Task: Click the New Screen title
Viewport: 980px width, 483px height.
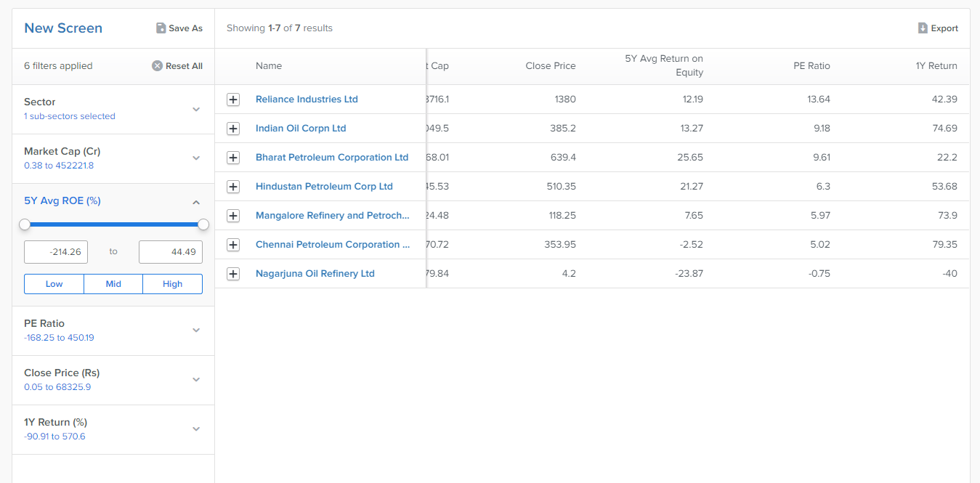Action: (x=63, y=28)
